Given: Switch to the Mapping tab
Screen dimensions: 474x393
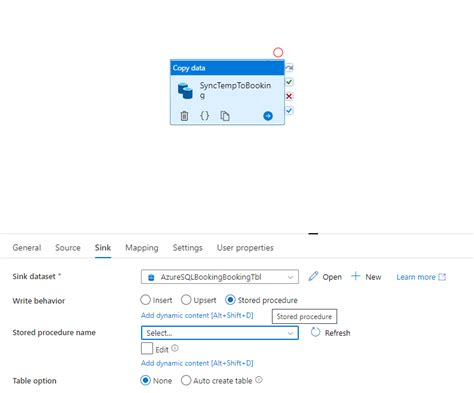Looking at the screenshot, I should click(142, 248).
